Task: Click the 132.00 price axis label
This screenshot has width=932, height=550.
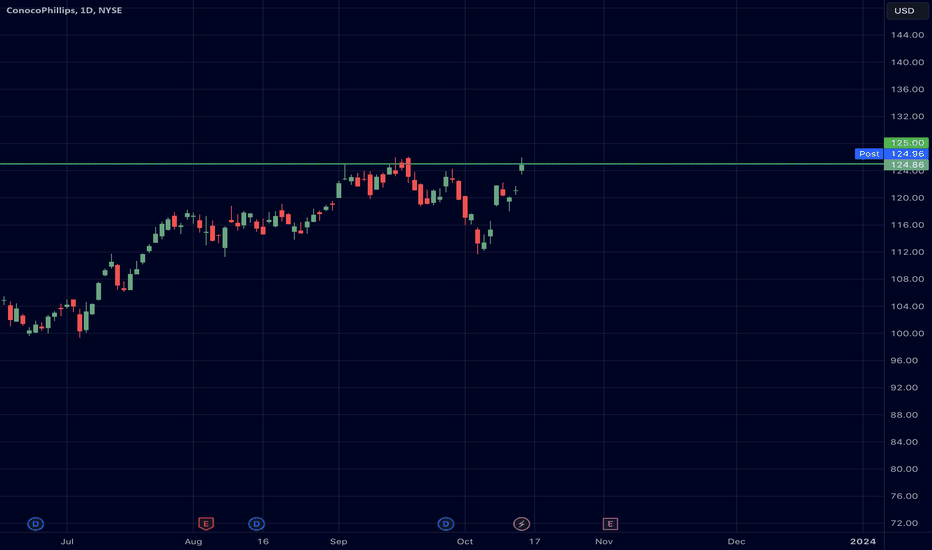Action: (907, 117)
